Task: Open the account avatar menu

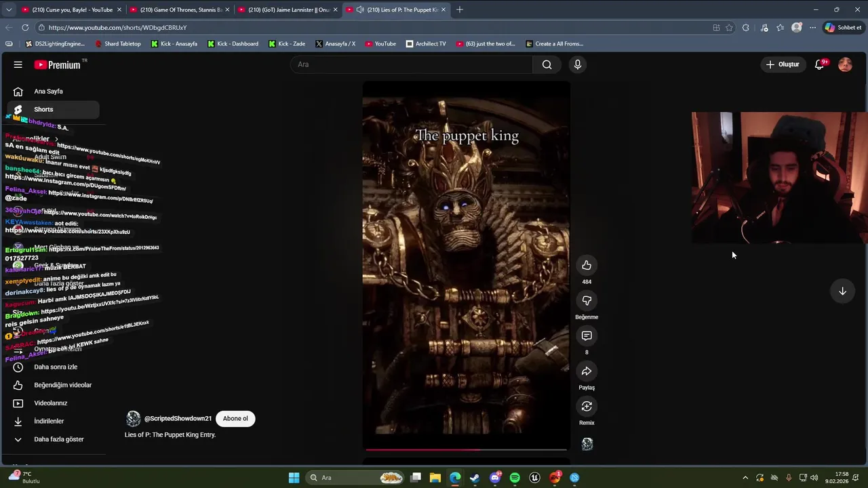Action: click(845, 64)
